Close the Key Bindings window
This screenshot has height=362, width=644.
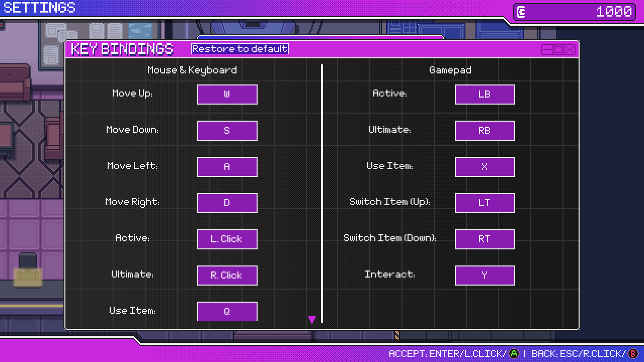(570, 49)
